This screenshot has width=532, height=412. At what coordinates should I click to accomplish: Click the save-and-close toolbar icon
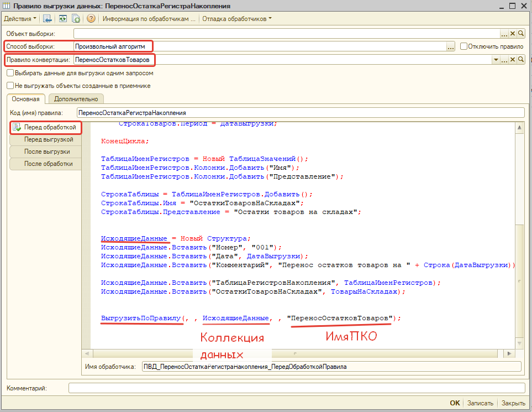tap(47, 19)
